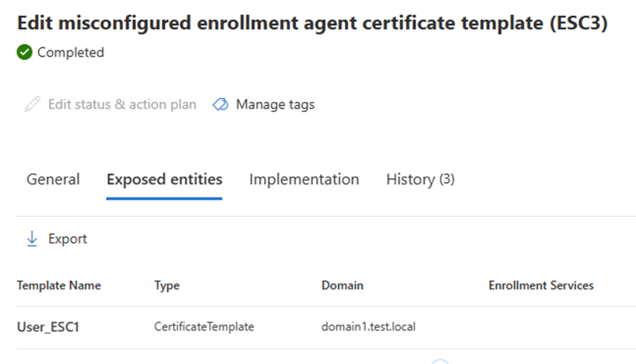Screen dimensions: 636x364
Task: Sort by Enrollment Services column header
Action: pyautogui.click(x=541, y=285)
